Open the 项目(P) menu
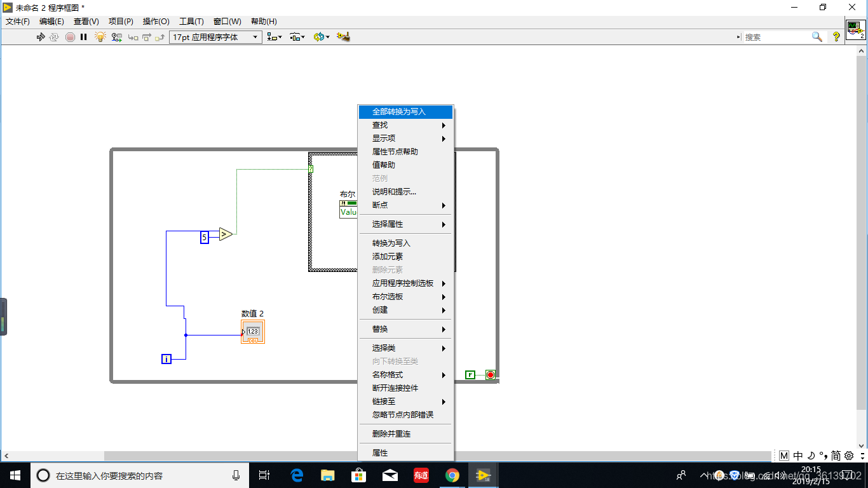Image resolution: width=868 pixels, height=488 pixels. (121, 21)
